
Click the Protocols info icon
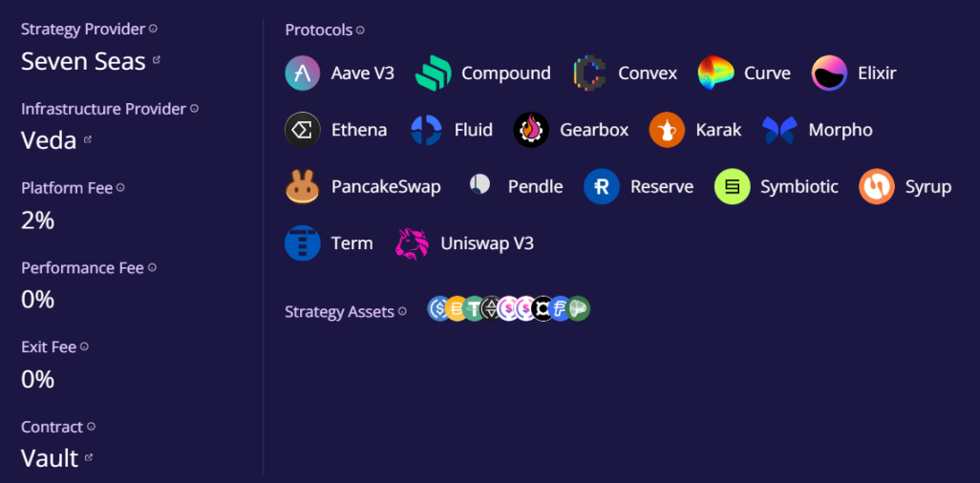(360, 31)
